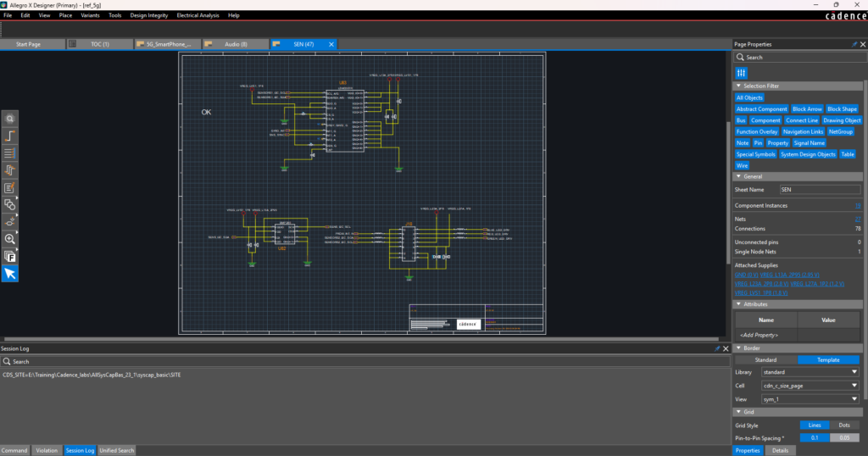Set border mode to Standard
This screenshot has width=868, height=456.
(x=766, y=359)
